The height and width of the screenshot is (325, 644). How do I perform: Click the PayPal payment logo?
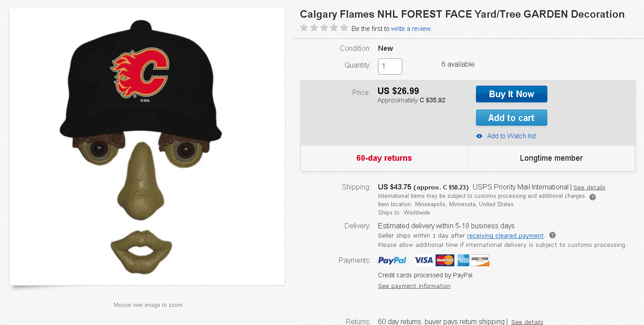coord(392,261)
